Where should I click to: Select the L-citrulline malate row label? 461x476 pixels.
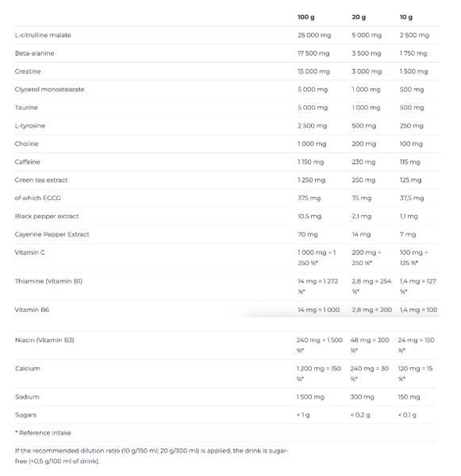(43, 35)
